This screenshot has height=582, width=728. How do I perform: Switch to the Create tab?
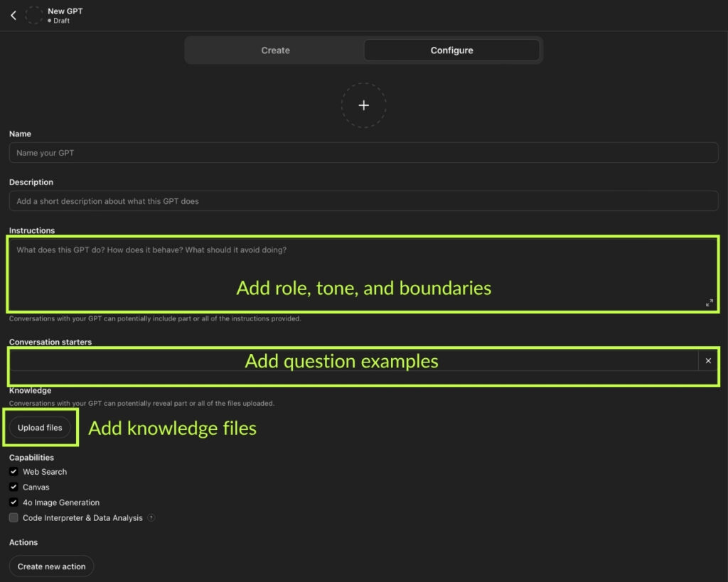275,50
